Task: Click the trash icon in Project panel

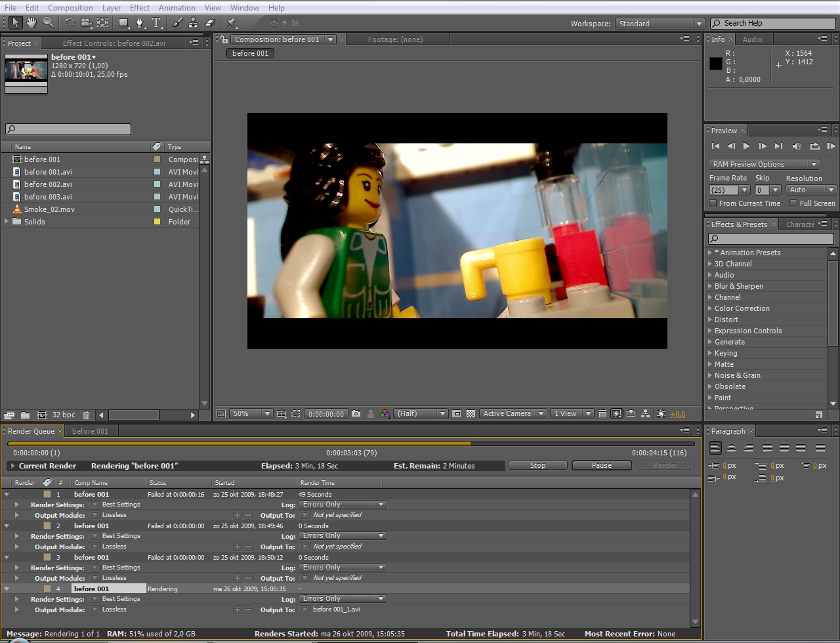Action: 86,415
